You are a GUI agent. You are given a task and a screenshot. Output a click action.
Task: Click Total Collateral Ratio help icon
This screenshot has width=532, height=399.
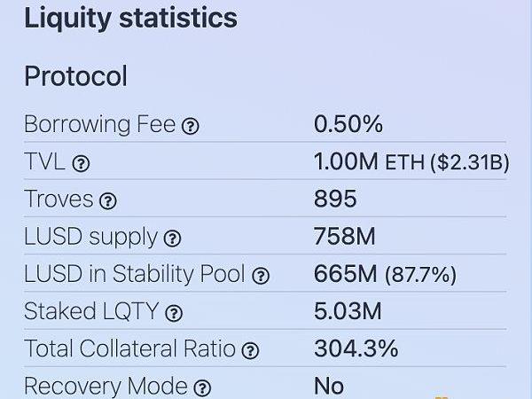click(251, 350)
